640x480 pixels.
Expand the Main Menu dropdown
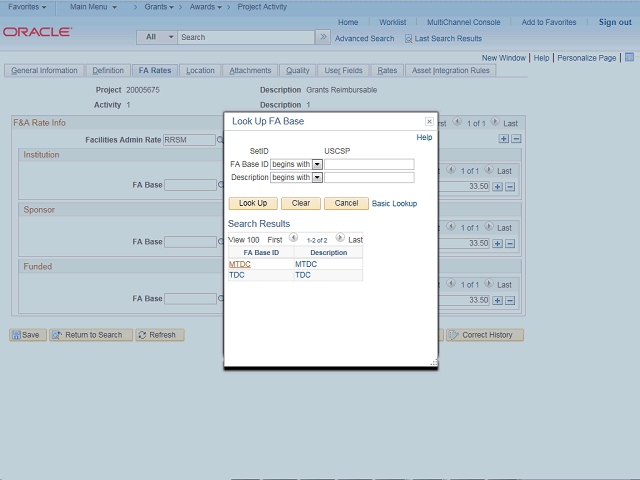click(x=93, y=7)
